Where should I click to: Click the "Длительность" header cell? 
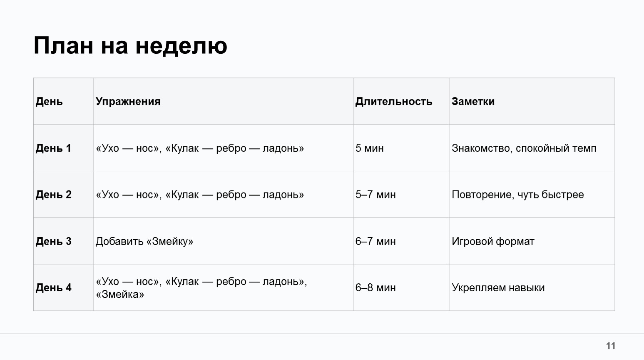(x=394, y=101)
